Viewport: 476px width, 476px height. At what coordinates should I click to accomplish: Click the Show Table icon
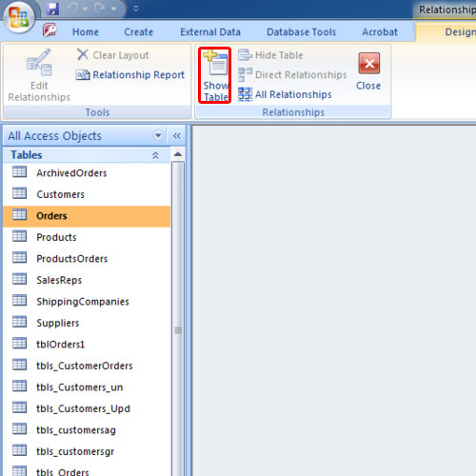[x=216, y=63]
